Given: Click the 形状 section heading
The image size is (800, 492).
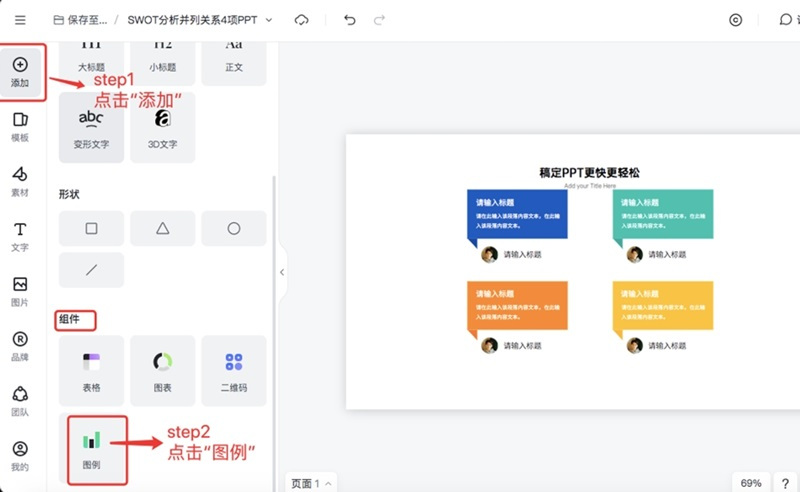Looking at the screenshot, I should coord(69,194).
